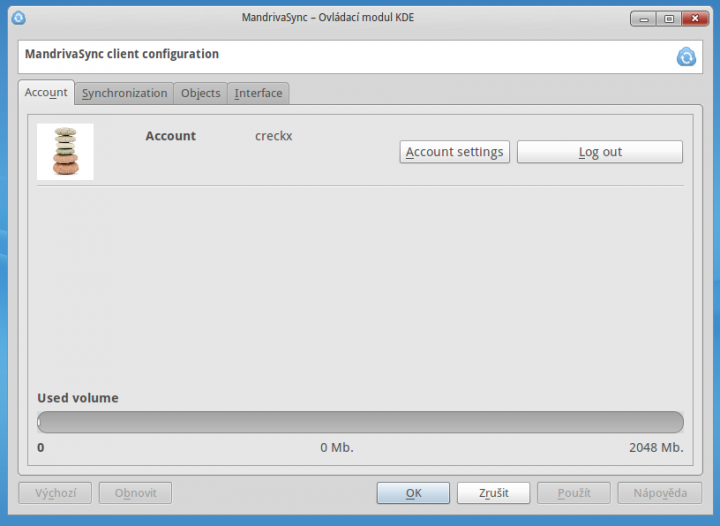Click the Obnovit reset button

tap(135, 493)
